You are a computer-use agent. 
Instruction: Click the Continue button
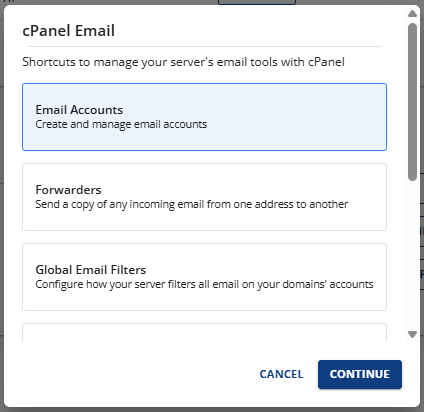360,374
